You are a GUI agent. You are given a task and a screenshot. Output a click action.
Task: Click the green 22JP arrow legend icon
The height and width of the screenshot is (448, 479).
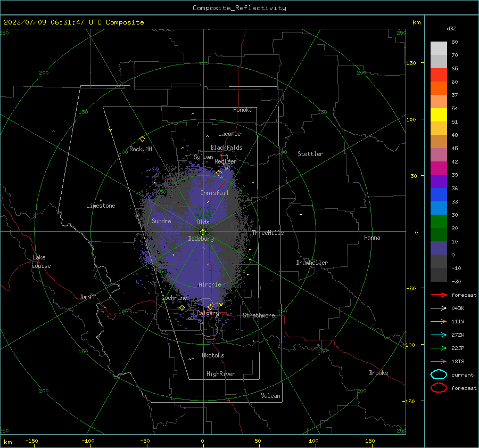[x=439, y=348]
